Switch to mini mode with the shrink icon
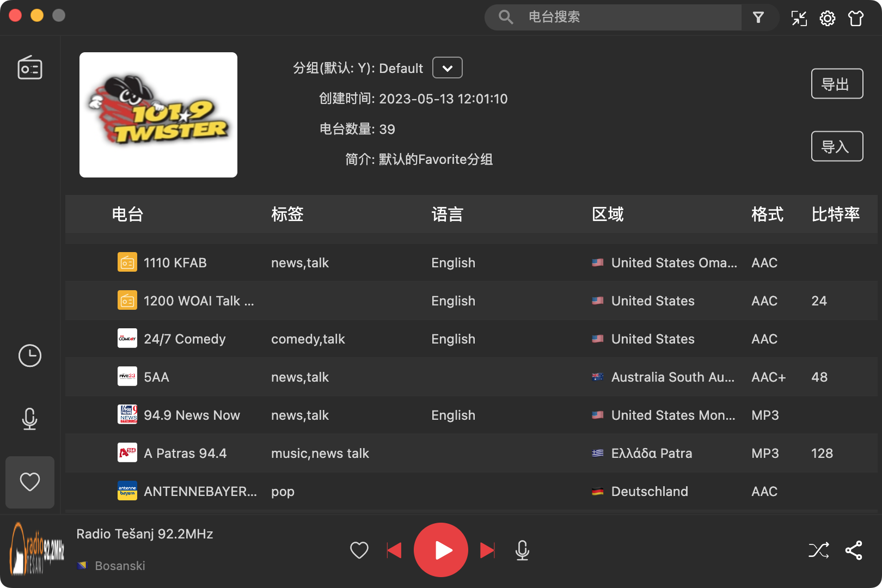The width and height of the screenshot is (882, 588). click(799, 18)
